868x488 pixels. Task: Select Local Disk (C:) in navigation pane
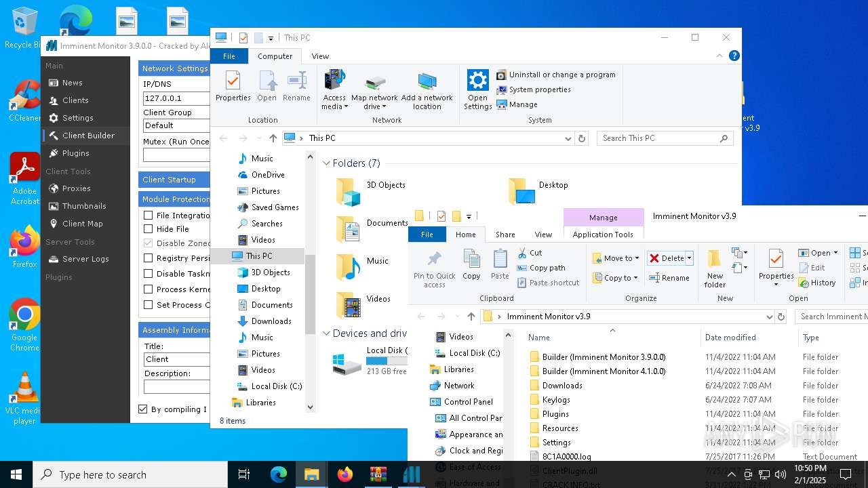(270, 386)
